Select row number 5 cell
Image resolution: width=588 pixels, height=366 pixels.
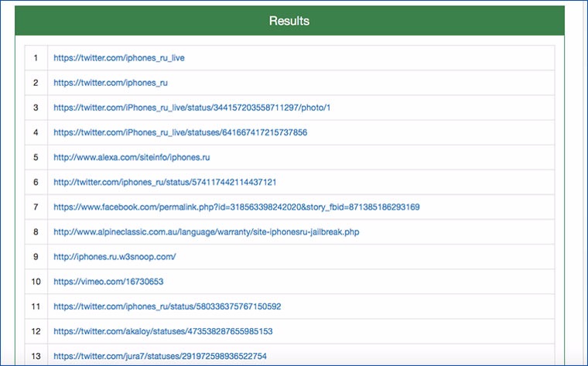tap(36, 157)
